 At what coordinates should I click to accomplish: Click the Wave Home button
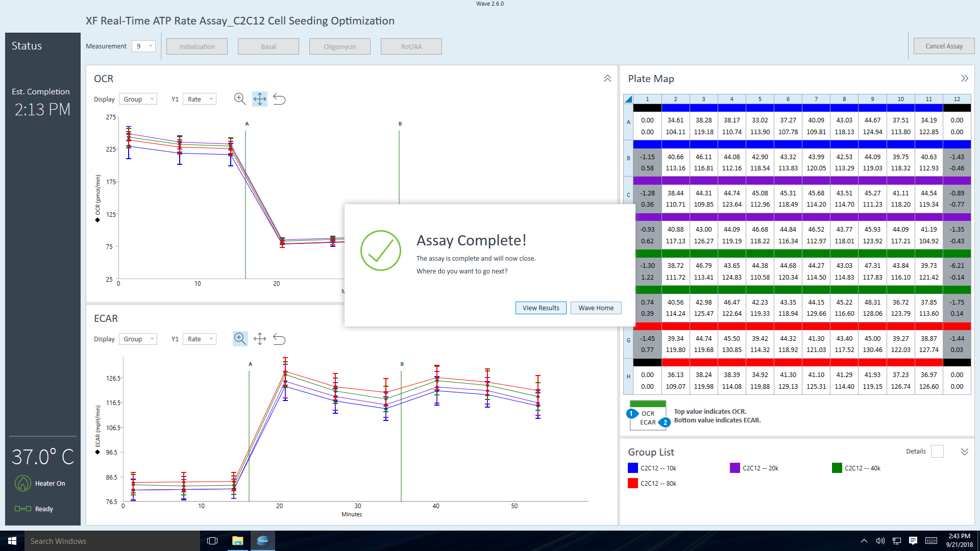[x=595, y=308]
